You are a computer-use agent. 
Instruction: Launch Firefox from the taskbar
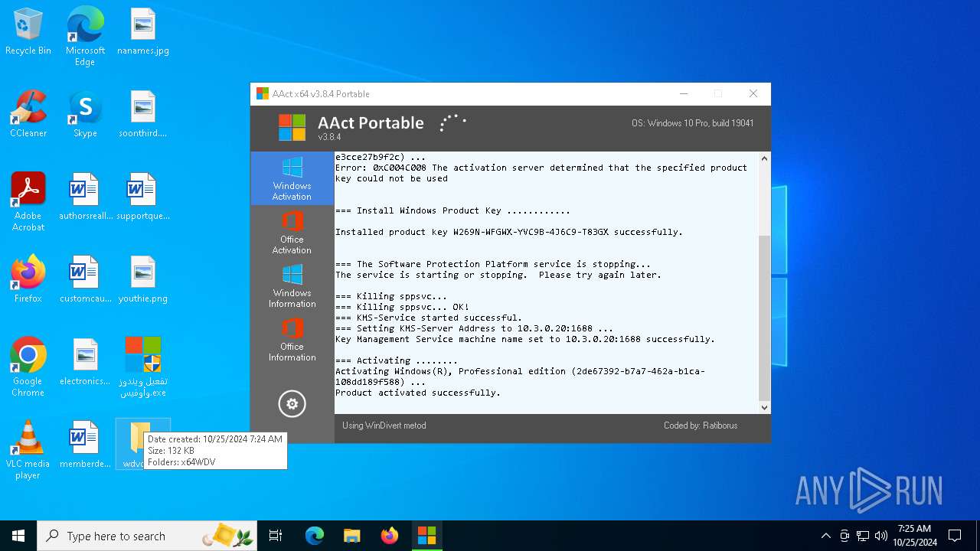(389, 536)
